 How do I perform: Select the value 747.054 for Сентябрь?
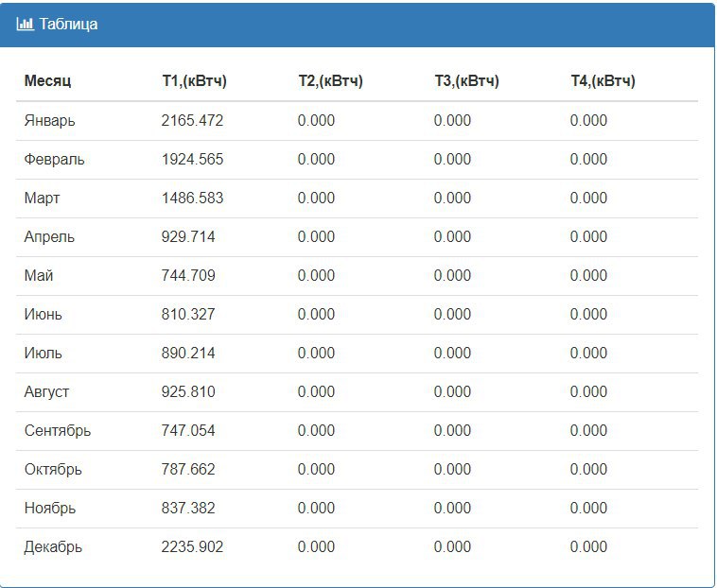188,431
